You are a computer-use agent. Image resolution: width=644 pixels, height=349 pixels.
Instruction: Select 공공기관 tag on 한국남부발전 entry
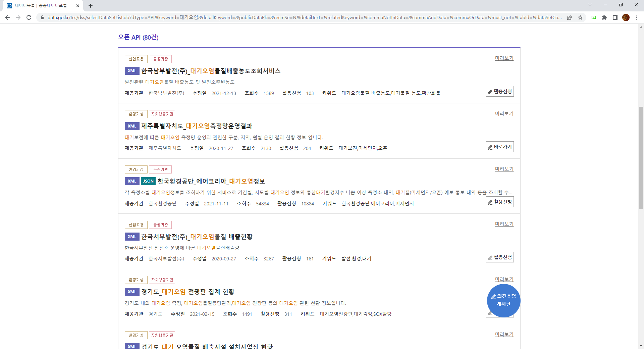coord(160,59)
